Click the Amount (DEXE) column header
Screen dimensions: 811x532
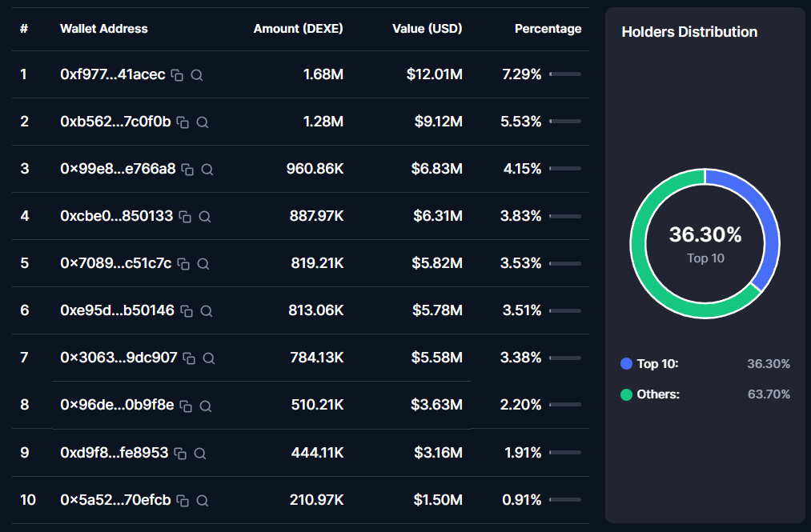[299, 29]
